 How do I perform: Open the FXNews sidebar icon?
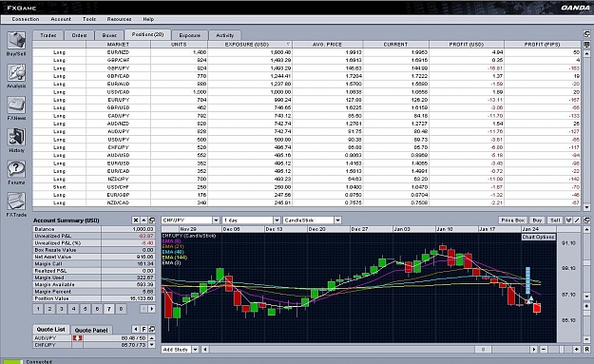(16, 105)
